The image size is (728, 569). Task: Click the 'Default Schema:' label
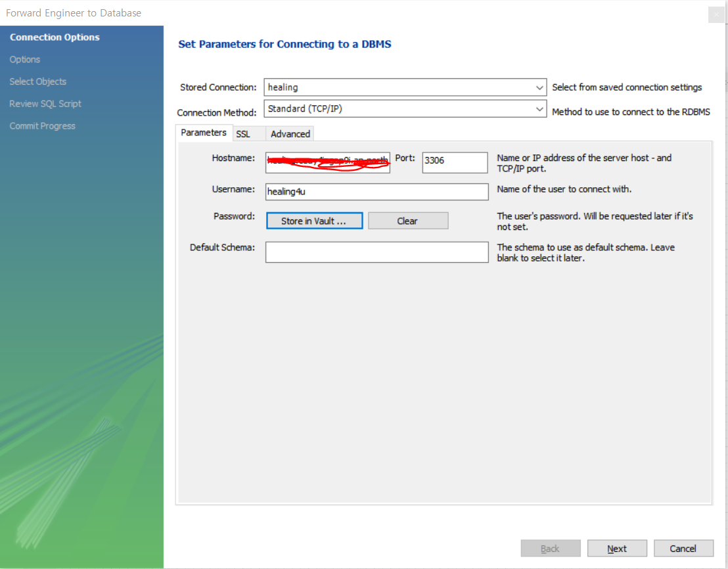coord(222,247)
